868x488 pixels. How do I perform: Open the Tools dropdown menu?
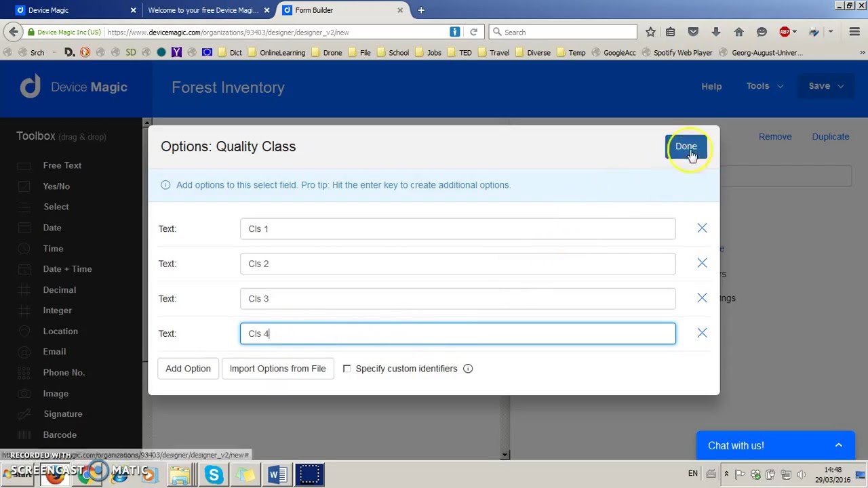tap(764, 86)
